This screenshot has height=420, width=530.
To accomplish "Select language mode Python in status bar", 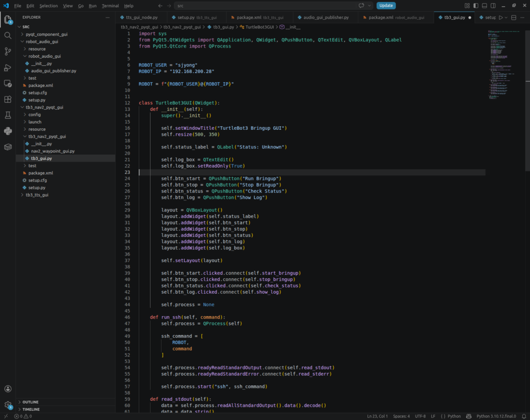I will click(x=454, y=416).
